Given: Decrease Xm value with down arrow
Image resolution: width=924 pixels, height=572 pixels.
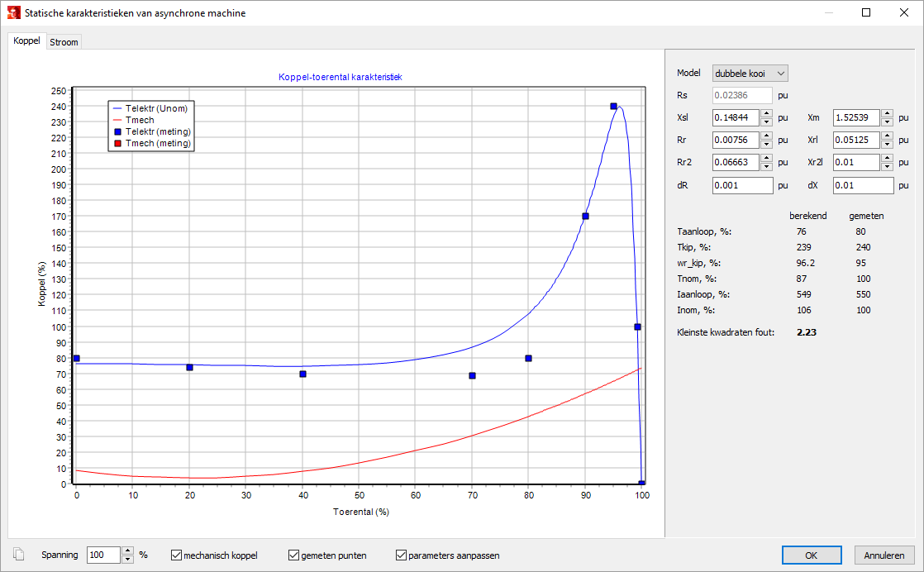Looking at the screenshot, I should coord(887,122).
